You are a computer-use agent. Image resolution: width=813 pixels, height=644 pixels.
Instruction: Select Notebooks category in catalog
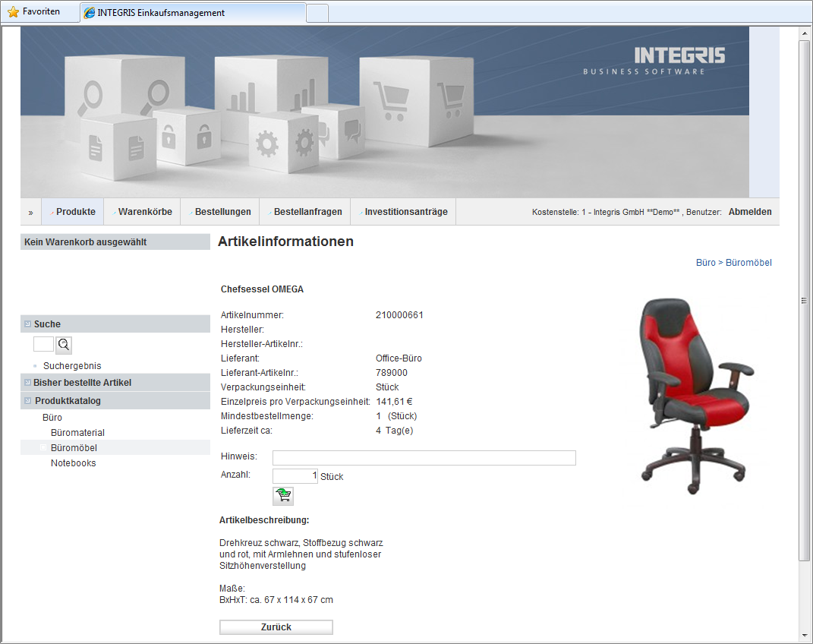73,463
